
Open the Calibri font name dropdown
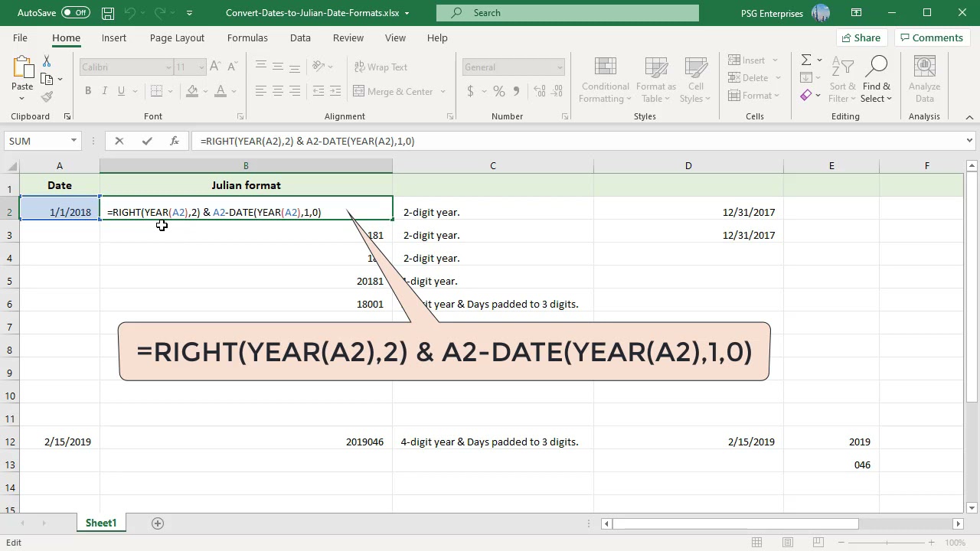[168, 67]
